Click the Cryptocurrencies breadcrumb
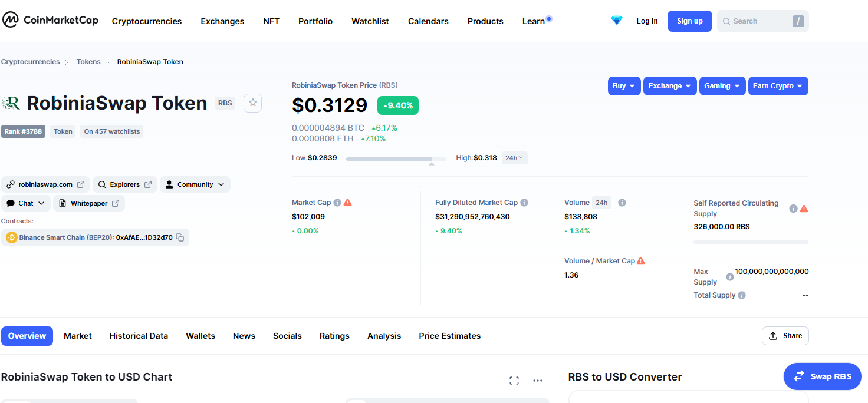 click(31, 62)
